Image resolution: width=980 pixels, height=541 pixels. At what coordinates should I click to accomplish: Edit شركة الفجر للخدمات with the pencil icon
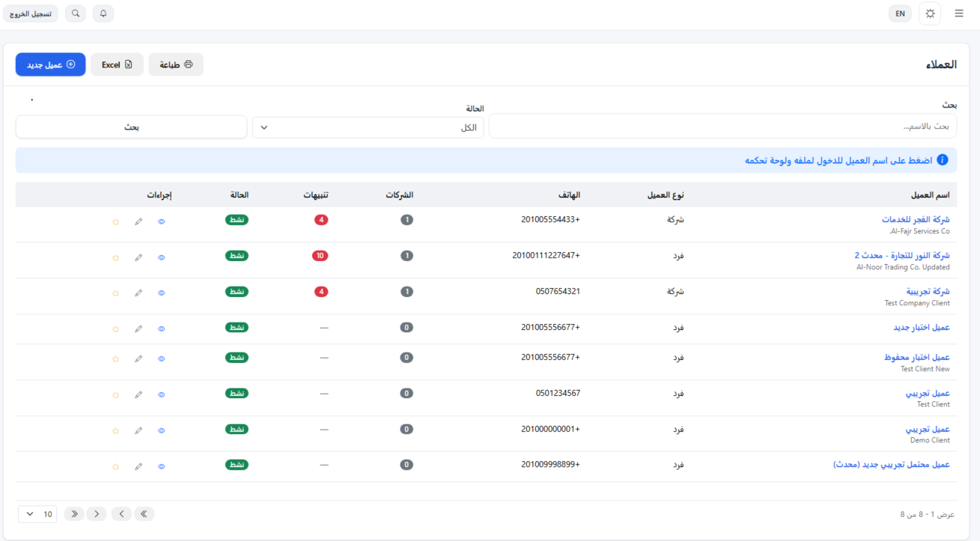tap(139, 221)
